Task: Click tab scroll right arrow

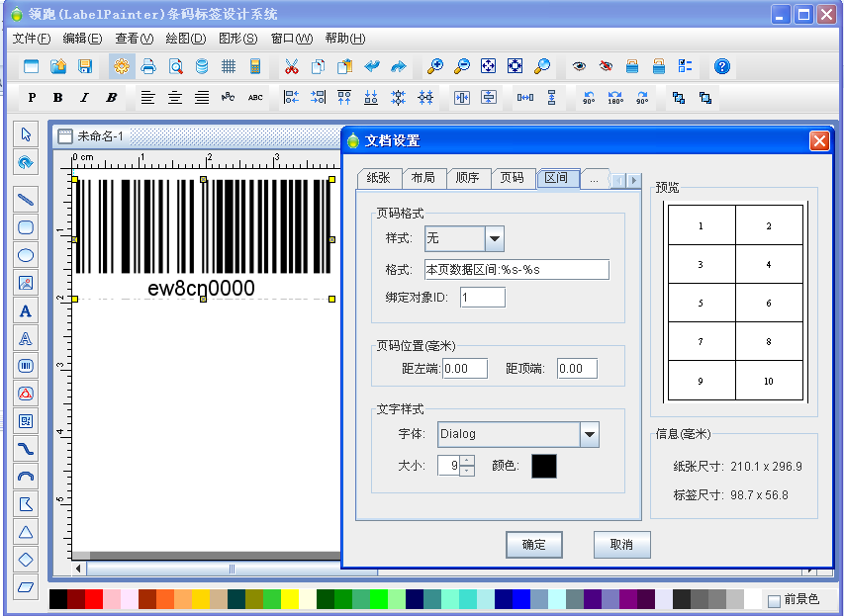Action: click(634, 180)
